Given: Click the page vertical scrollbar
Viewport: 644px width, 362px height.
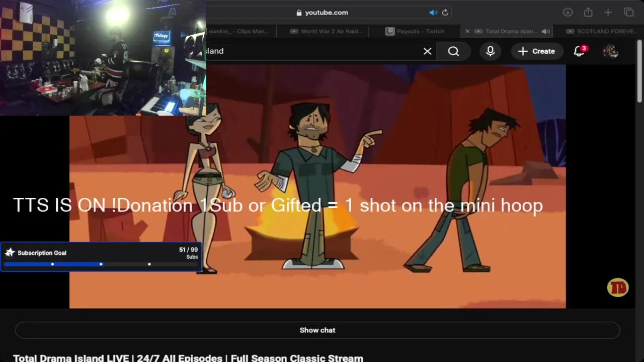Looking at the screenshot, I should pyautogui.click(x=639, y=70).
